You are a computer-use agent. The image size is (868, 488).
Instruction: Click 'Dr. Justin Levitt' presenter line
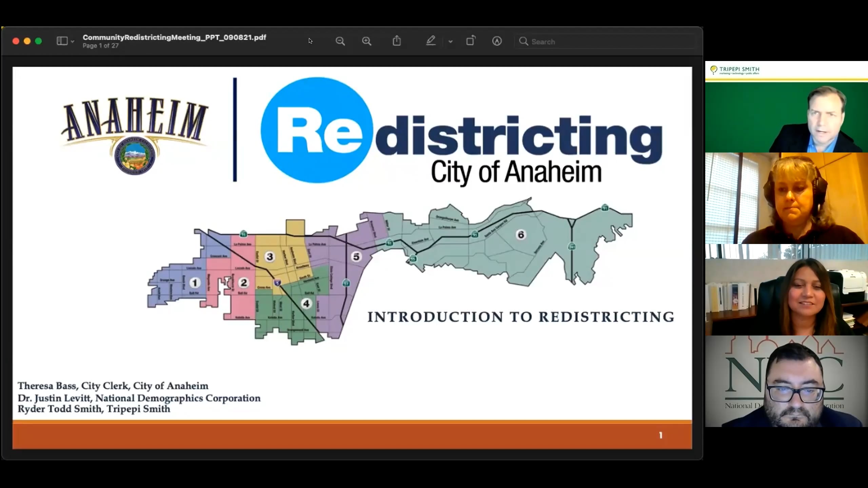(x=139, y=398)
